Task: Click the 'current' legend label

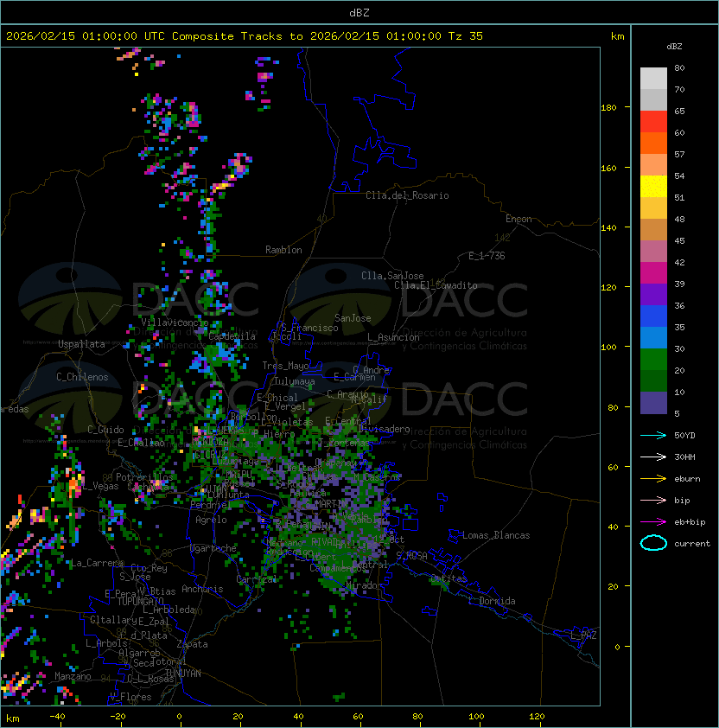Action: [692, 544]
